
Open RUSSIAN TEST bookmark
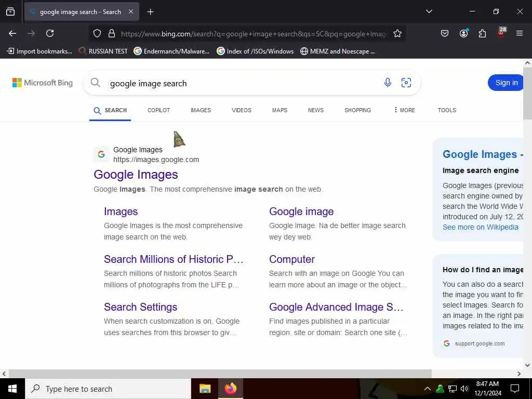(103, 51)
